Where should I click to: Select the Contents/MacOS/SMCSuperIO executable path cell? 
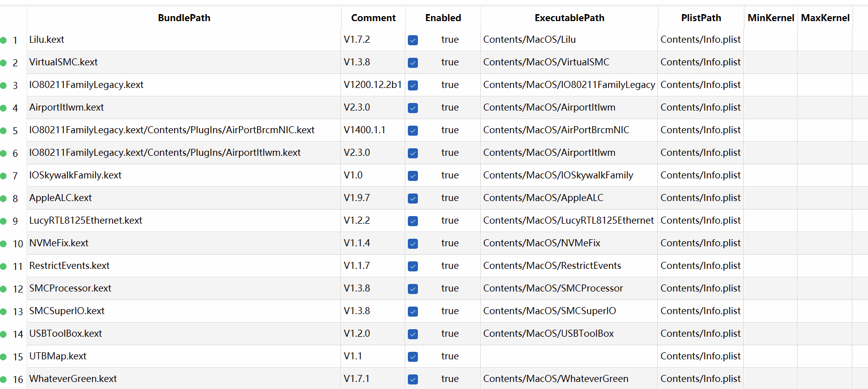[x=549, y=311]
